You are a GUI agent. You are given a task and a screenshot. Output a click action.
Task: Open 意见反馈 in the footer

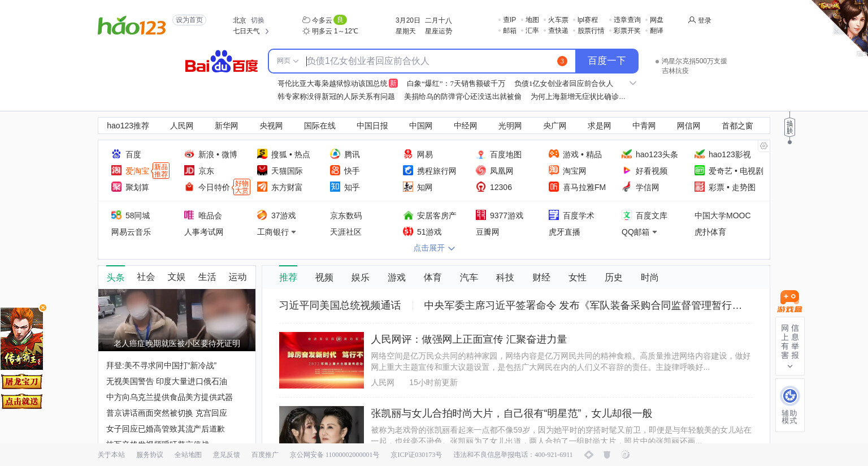coord(227,455)
